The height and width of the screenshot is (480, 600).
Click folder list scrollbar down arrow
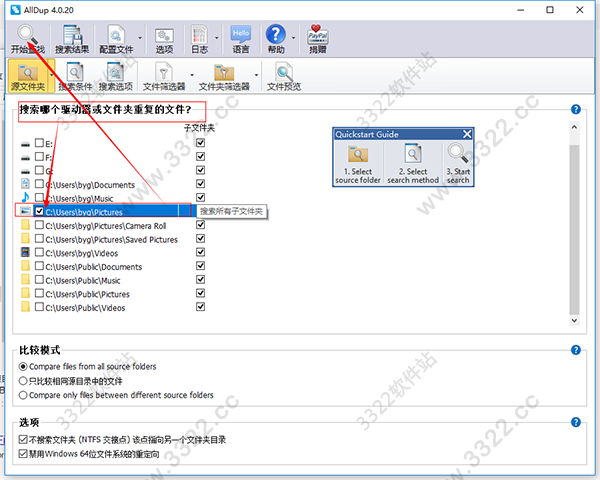[x=574, y=320]
